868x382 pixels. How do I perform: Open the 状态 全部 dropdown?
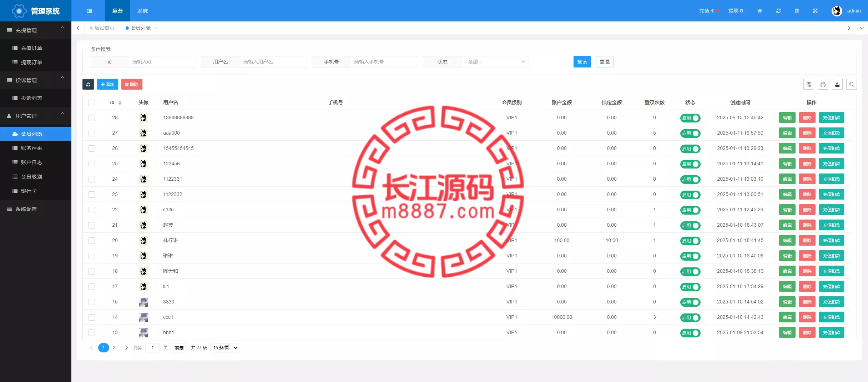[x=495, y=62]
